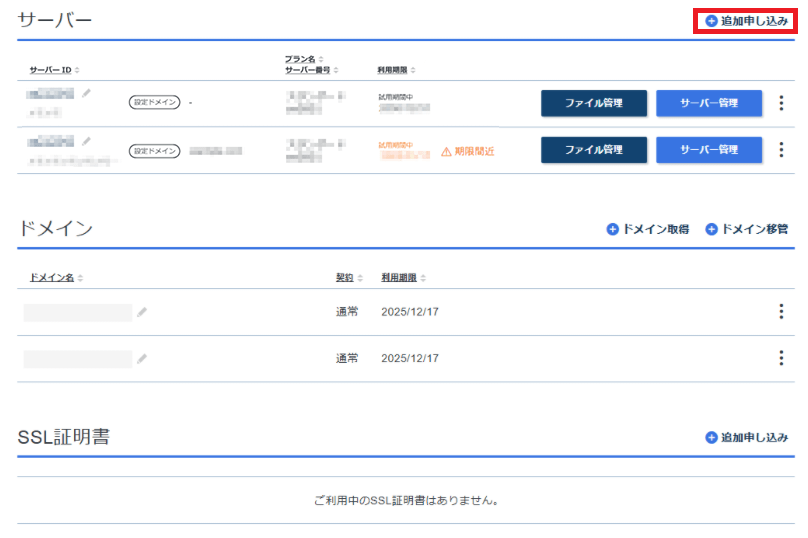Sort servers by プラン名 column
This screenshot has height=538, width=808.
tap(304, 59)
